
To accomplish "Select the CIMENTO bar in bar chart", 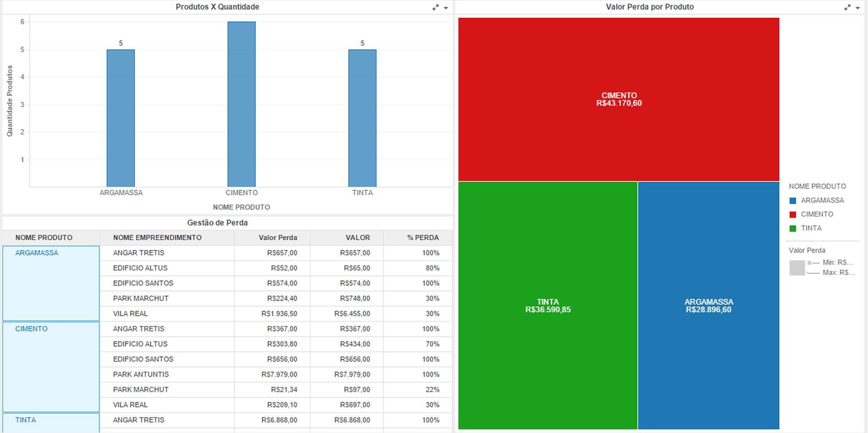I will [x=241, y=104].
